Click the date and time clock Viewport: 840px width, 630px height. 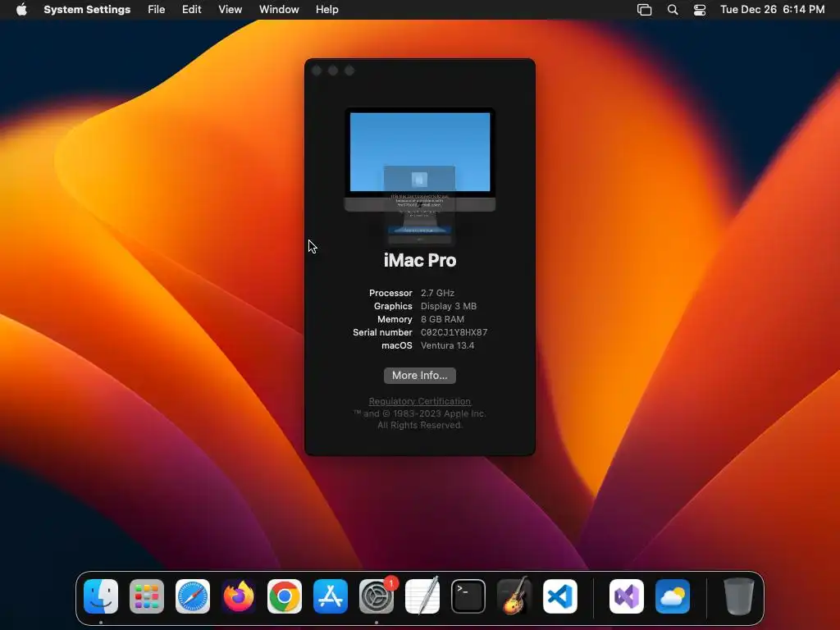(x=772, y=10)
